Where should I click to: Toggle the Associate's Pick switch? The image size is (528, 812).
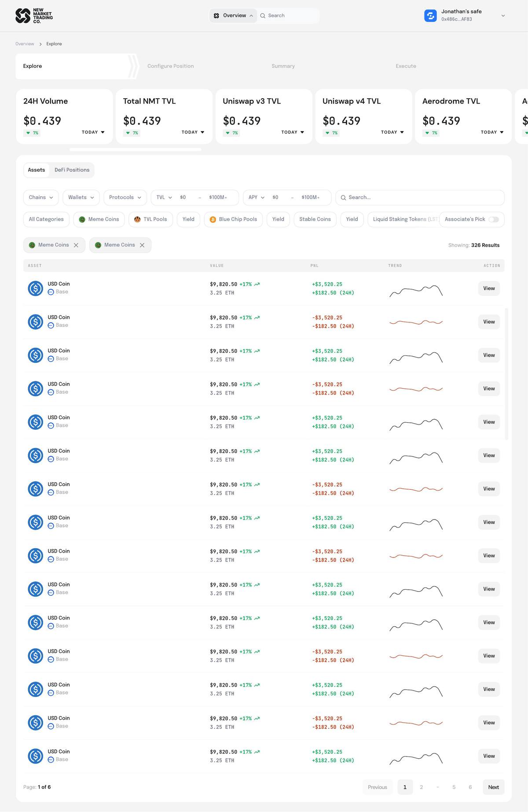point(493,219)
